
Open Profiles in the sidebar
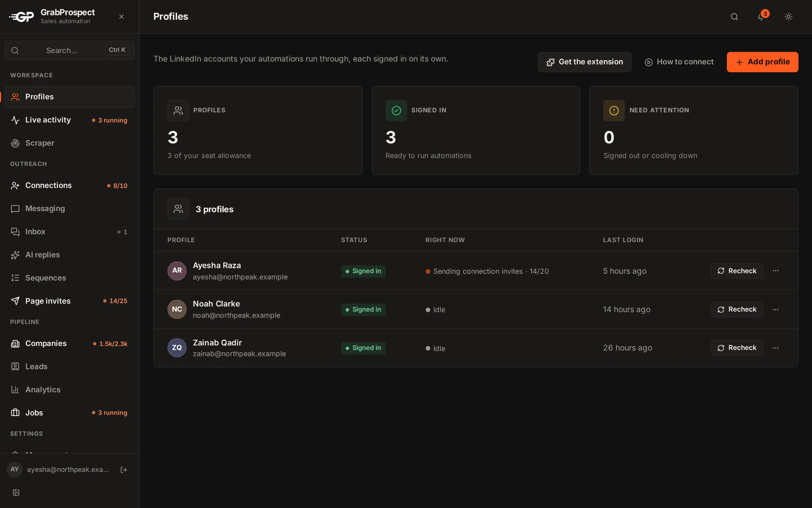69,97
